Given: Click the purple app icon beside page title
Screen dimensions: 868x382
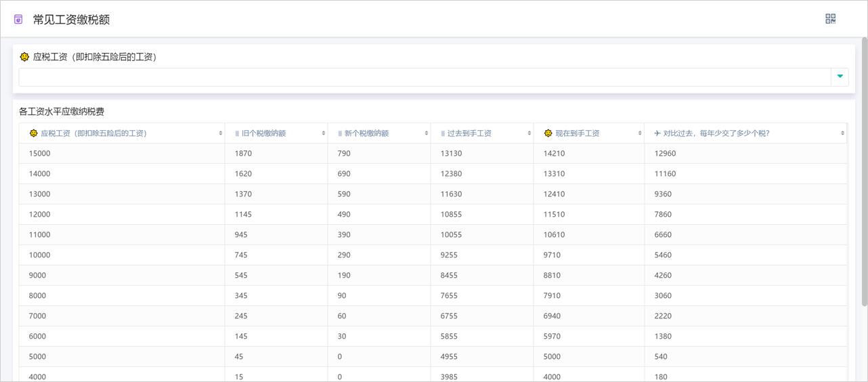Looking at the screenshot, I should point(18,20).
